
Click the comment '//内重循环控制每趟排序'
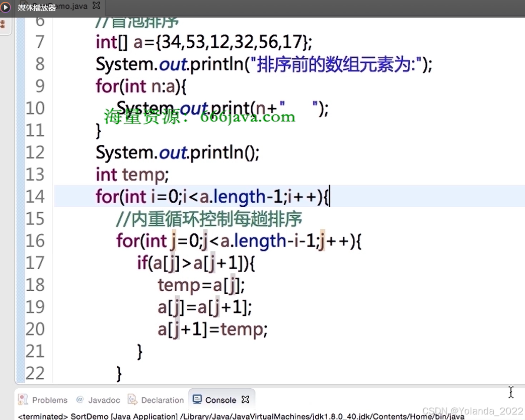pyautogui.click(x=209, y=219)
